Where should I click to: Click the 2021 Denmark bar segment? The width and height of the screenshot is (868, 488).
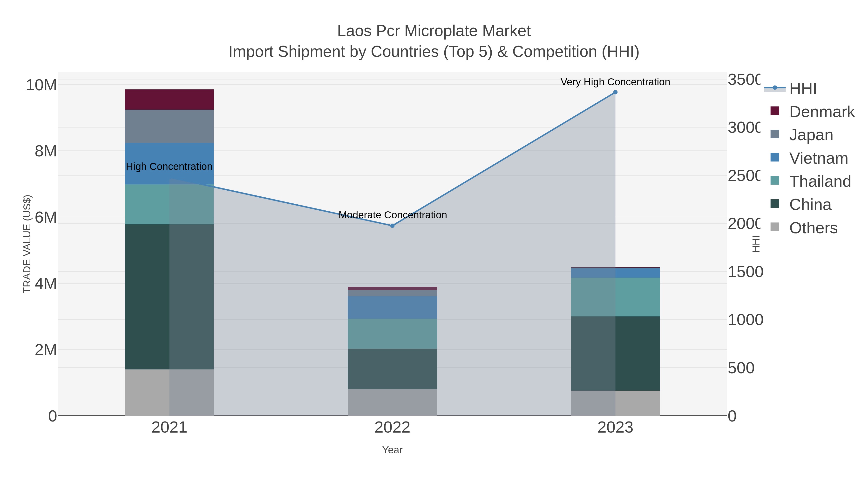169,100
